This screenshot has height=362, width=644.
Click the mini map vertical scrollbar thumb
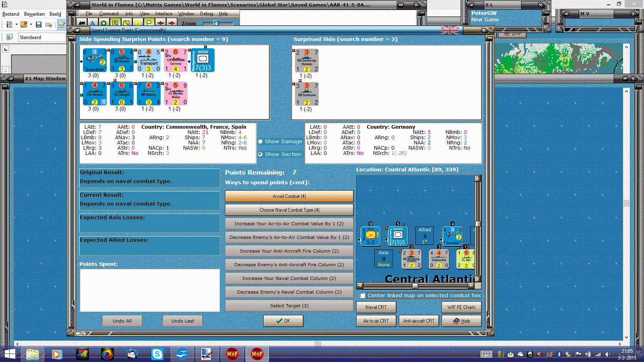[478, 224]
